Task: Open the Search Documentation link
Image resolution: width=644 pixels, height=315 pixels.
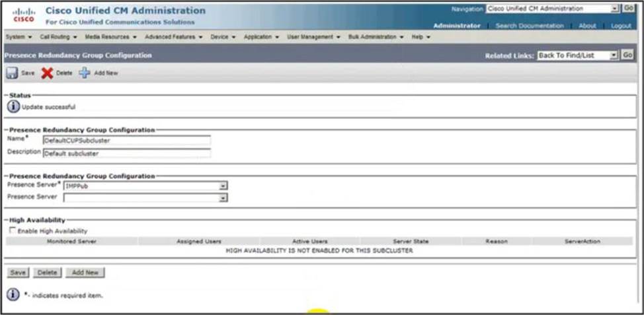Action: (530, 26)
